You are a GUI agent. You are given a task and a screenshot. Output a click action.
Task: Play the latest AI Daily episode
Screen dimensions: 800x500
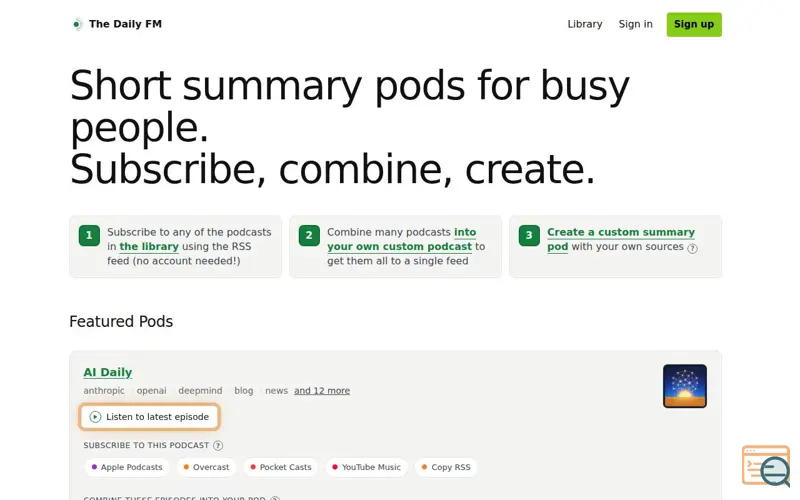tap(149, 417)
